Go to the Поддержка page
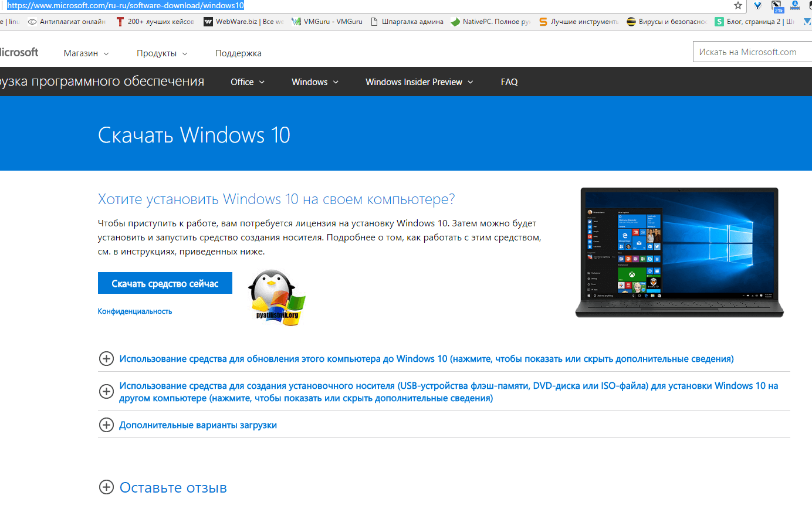Screen dimensions: 812x509 click(x=238, y=53)
